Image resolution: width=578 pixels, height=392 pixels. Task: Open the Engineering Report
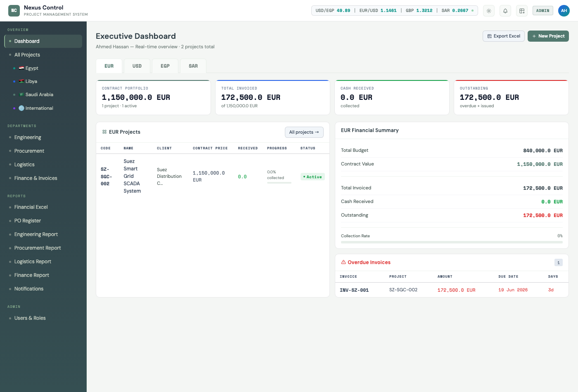click(x=43, y=234)
